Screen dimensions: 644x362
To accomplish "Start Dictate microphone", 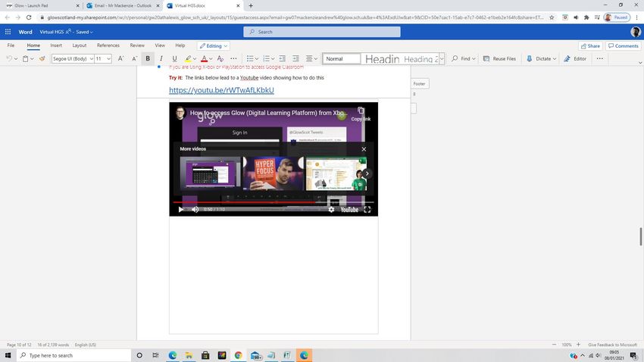I will pyautogui.click(x=539, y=58).
